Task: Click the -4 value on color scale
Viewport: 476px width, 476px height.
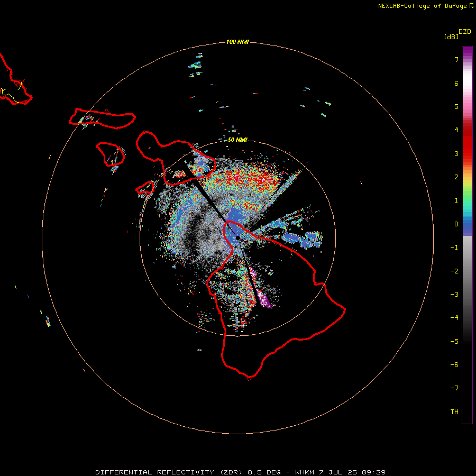Action: click(x=454, y=317)
